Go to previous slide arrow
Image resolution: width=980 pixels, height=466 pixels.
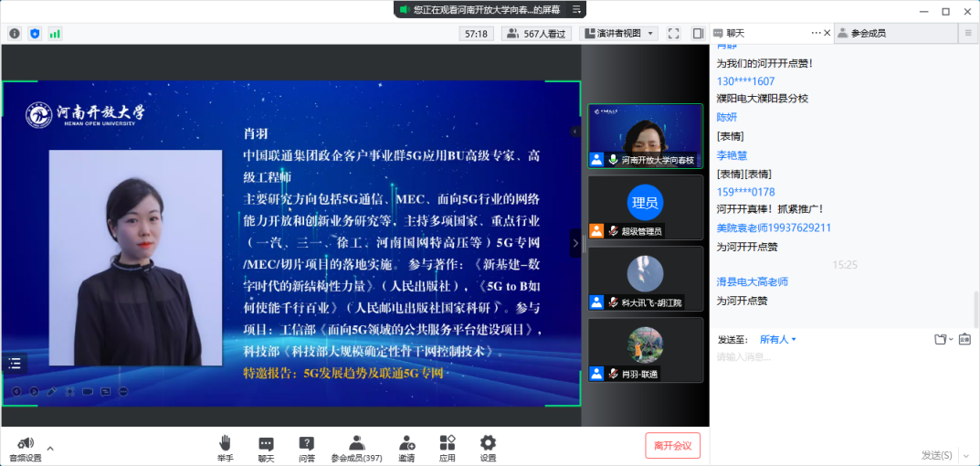click(x=16, y=392)
